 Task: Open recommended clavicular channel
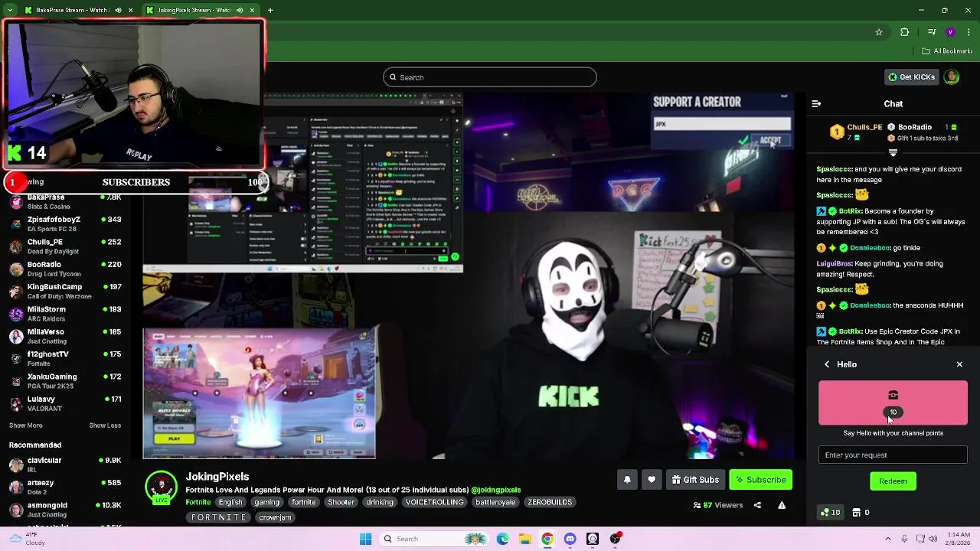(65, 465)
